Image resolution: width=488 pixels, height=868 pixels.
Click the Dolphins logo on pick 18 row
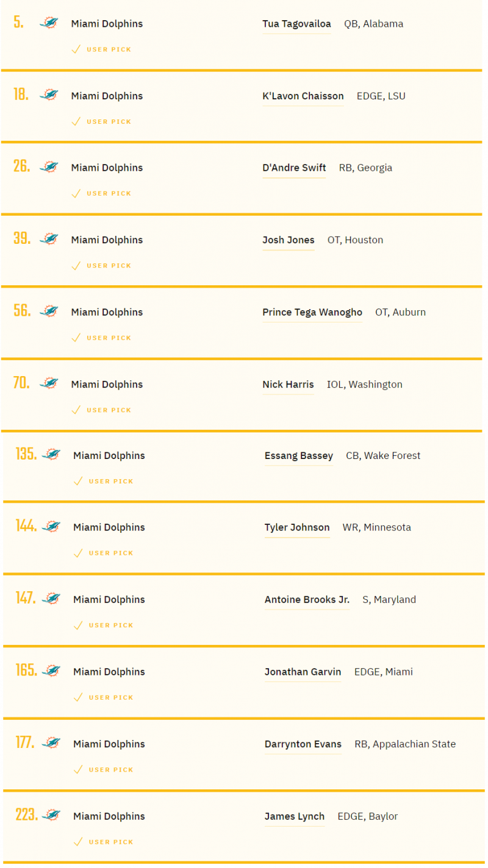[x=49, y=95]
